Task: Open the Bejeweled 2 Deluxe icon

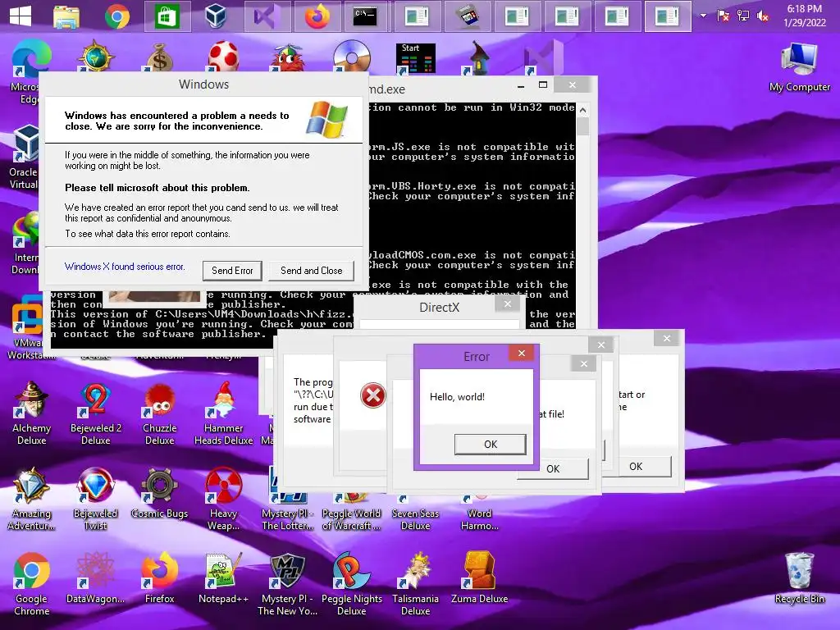Action: [x=95, y=413]
